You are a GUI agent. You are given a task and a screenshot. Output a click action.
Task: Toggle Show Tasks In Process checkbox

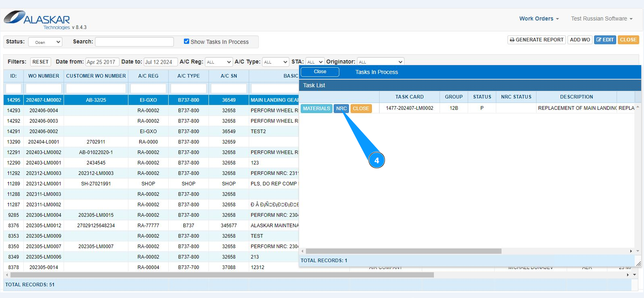[x=186, y=41]
